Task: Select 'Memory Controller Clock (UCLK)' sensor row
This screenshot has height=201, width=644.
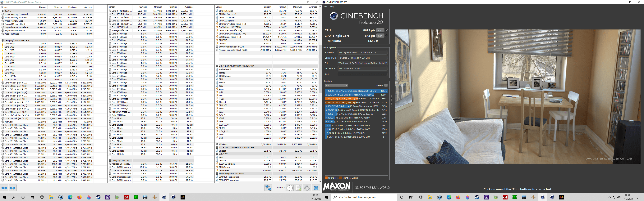Action: (267, 50)
